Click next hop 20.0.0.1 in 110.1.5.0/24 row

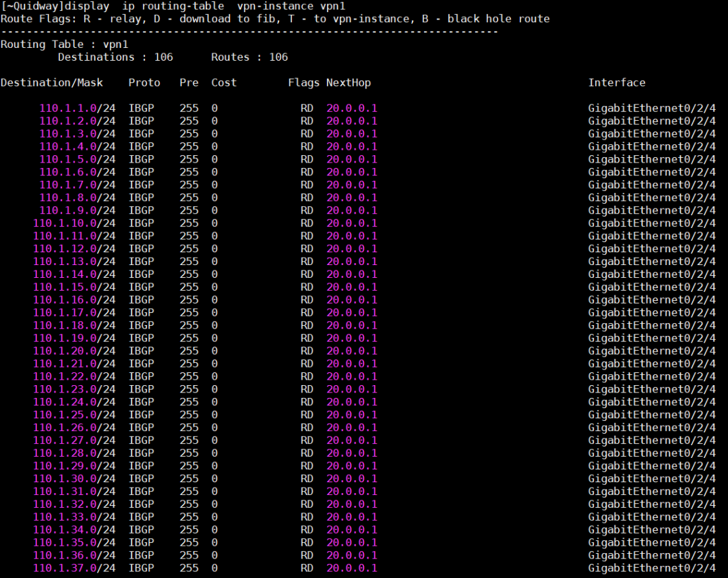pyautogui.click(x=352, y=159)
